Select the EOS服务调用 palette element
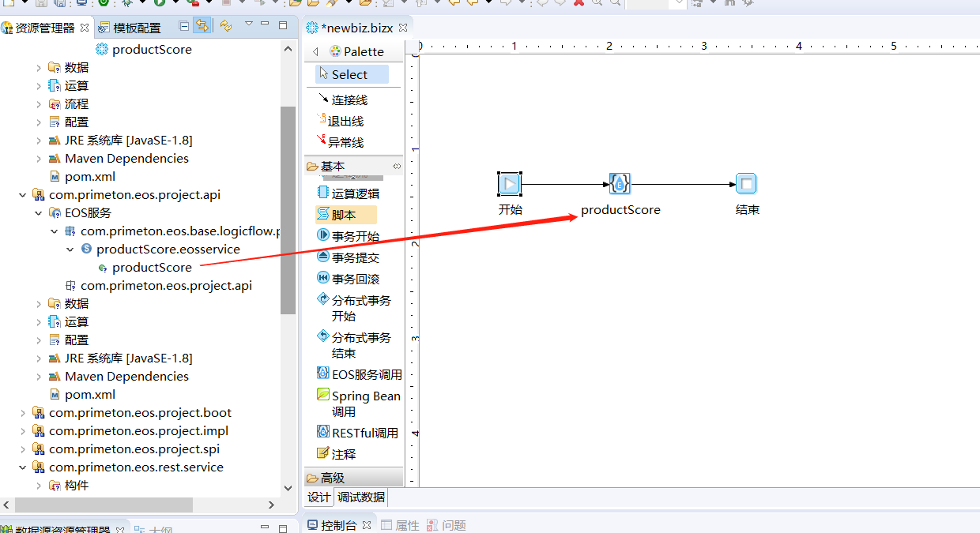This screenshot has width=980, height=533. tap(361, 374)
